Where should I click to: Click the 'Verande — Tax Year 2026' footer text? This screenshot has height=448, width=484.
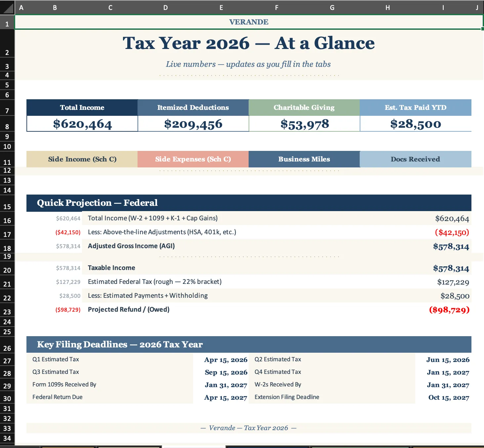(249, 428)
